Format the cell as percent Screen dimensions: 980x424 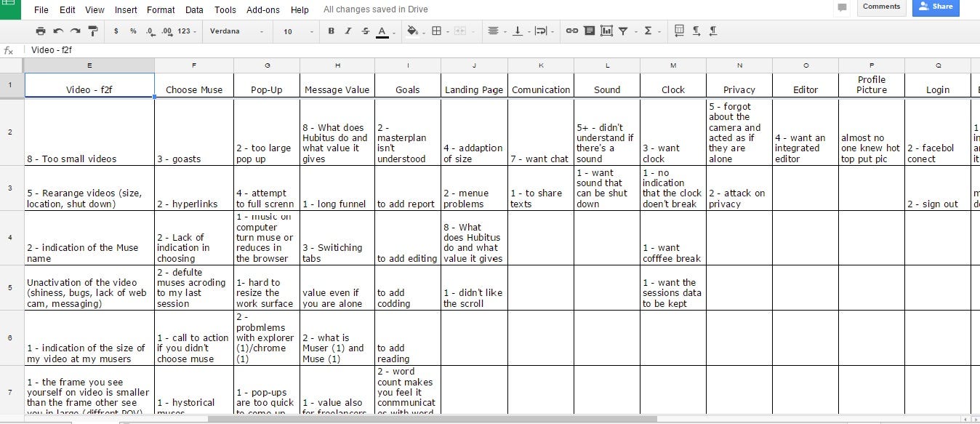(133, 31)
